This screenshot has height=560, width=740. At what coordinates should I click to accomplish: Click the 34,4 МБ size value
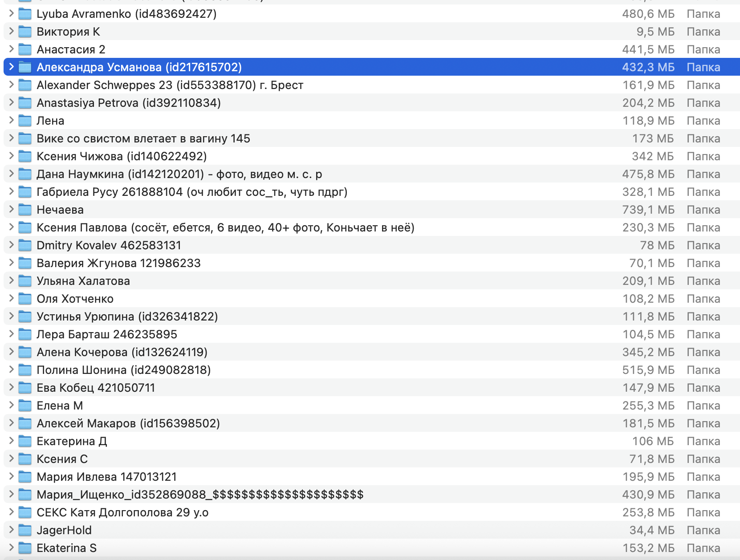pyautogui.click(x=652, y=530)
